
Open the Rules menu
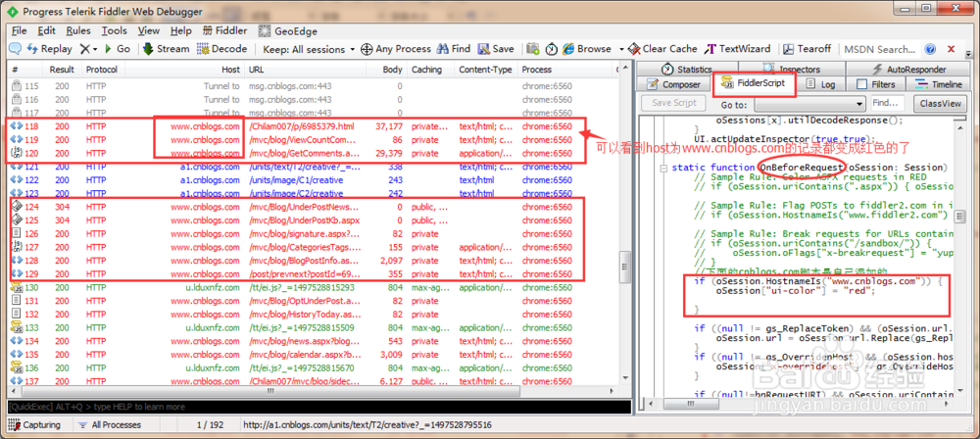point(78,30)
